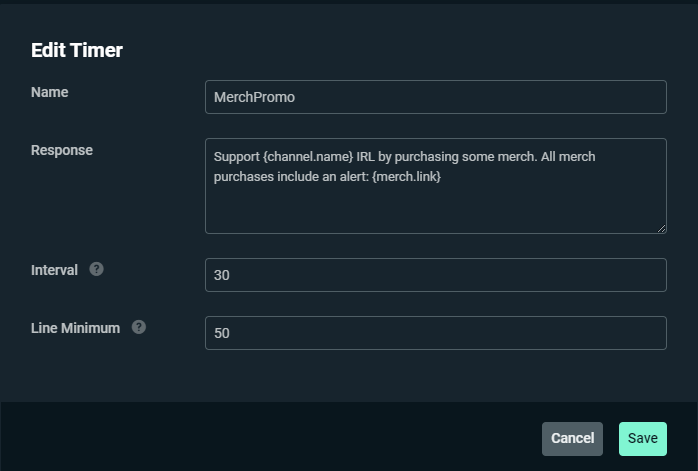Image resolution: width=698 pixels, height=471 pixels.
Task: Place the cursor on the {channel.name} variable
Action: (x=308, y=157)
